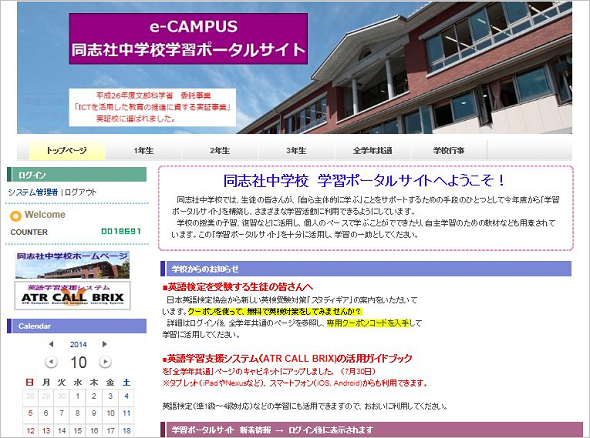Click ATR CALL BRIX の活用ガイドブック heading
Image resolution: width=590 pixels, height=438 pixels.
pyautogui.click(x=287, y=358)
